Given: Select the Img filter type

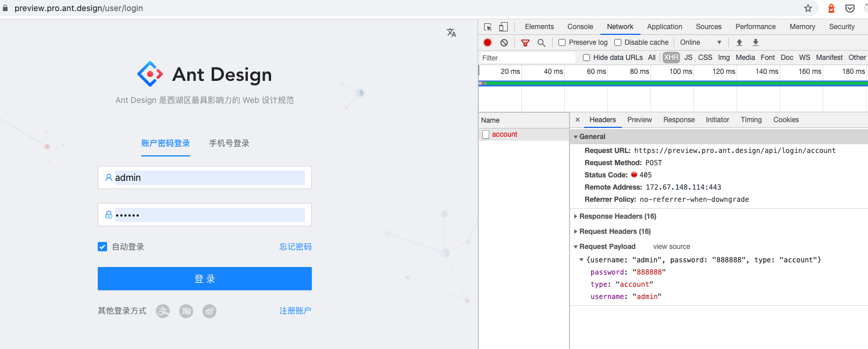Looking at the screenshot, I should tap(724, 58).
